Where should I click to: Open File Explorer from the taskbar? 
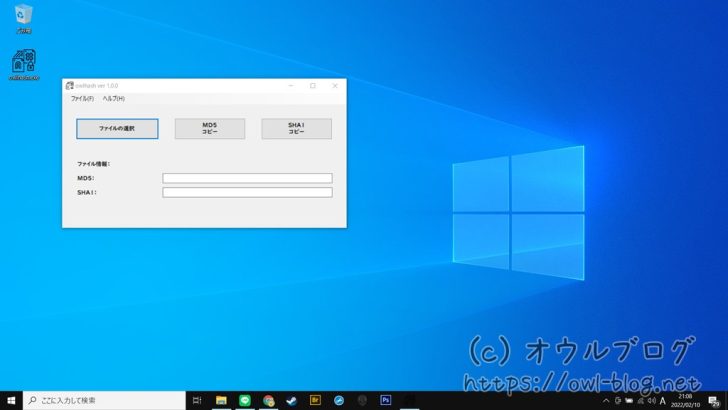(x=221, y=400)
